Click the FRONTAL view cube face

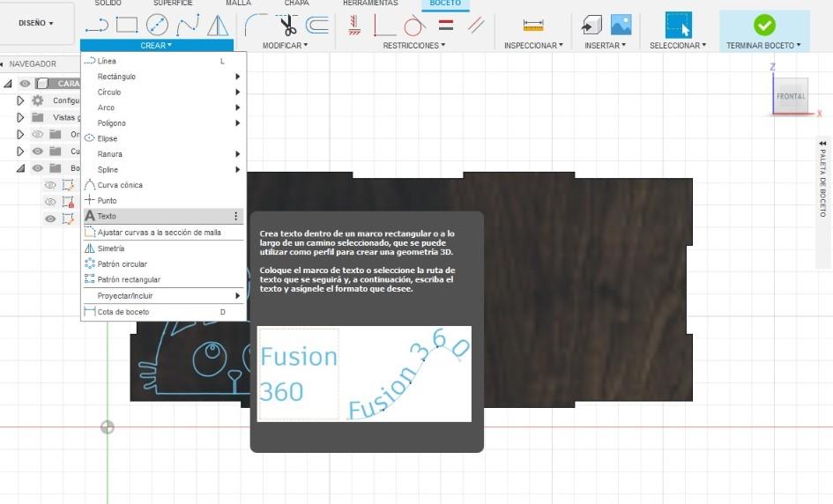[791, 96]
